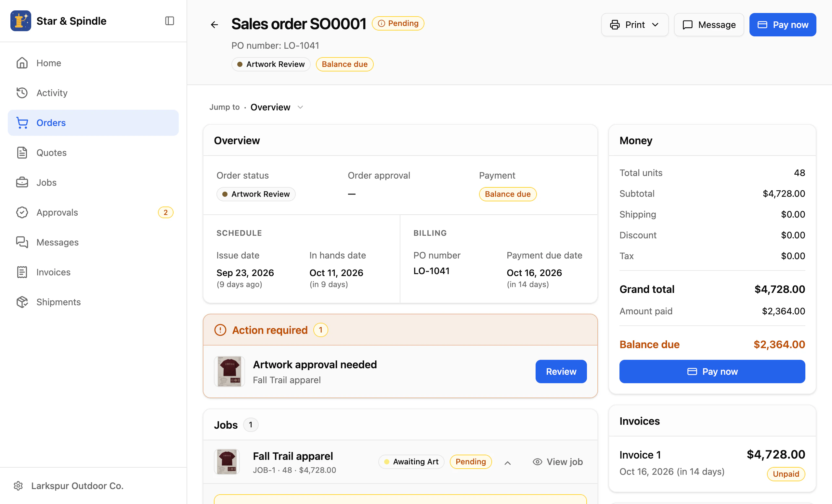Click the Jobs briefcase icon in sidebar

pyautogui.click(x=22, y=183)
